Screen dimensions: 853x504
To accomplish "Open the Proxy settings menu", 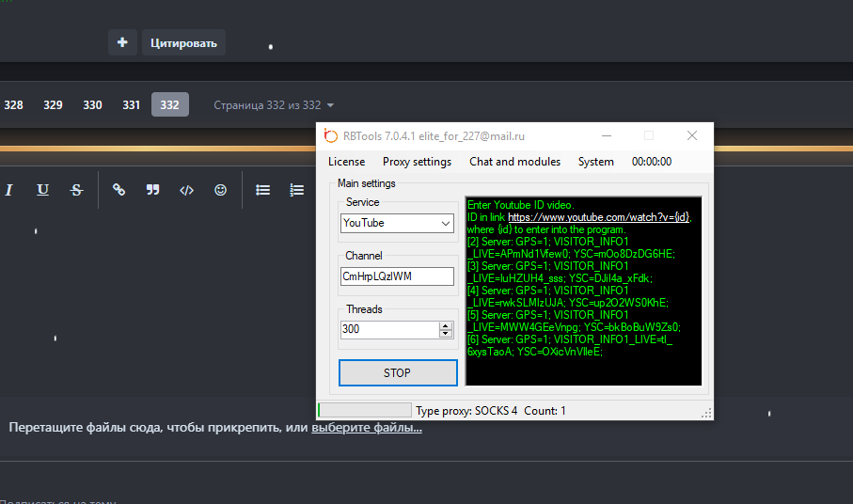I will click(x=417, y=162).
